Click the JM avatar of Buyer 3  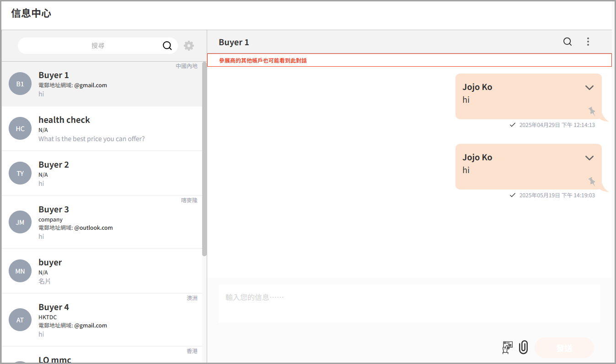[x=20, y=222]
